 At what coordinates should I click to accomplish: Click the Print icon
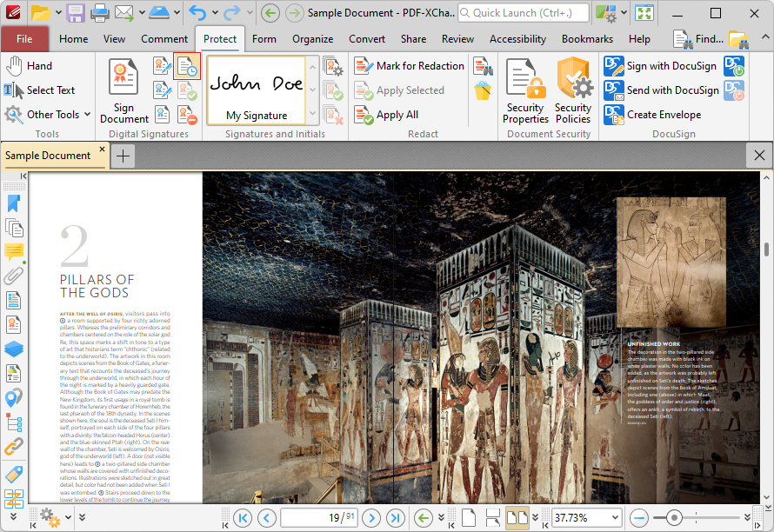point(100,13)
